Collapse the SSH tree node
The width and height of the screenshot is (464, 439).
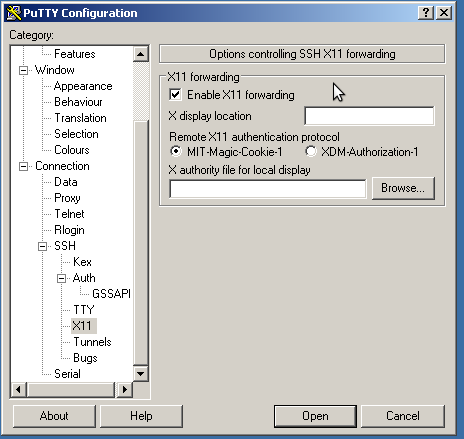pos(42,246)
